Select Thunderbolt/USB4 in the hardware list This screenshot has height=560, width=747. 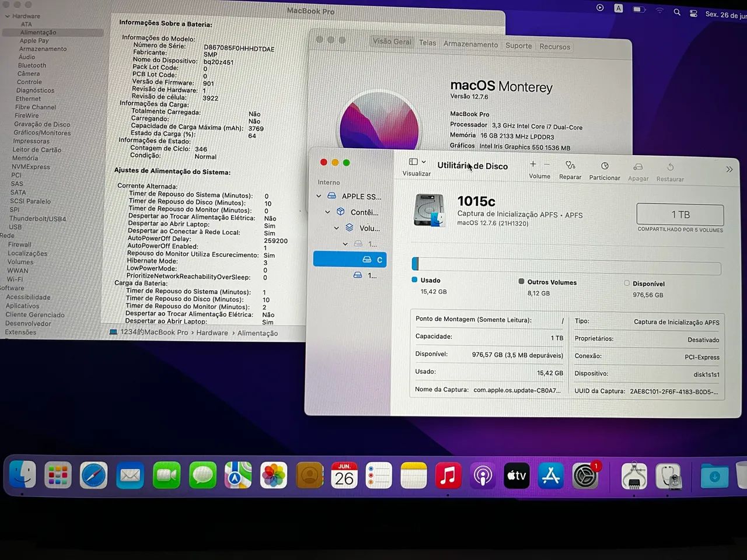38,219
